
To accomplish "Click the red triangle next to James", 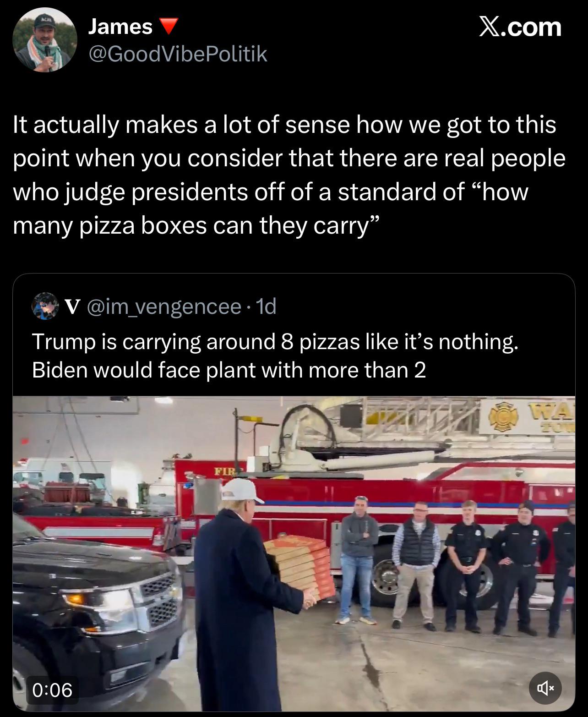I will tap(169, 27).
